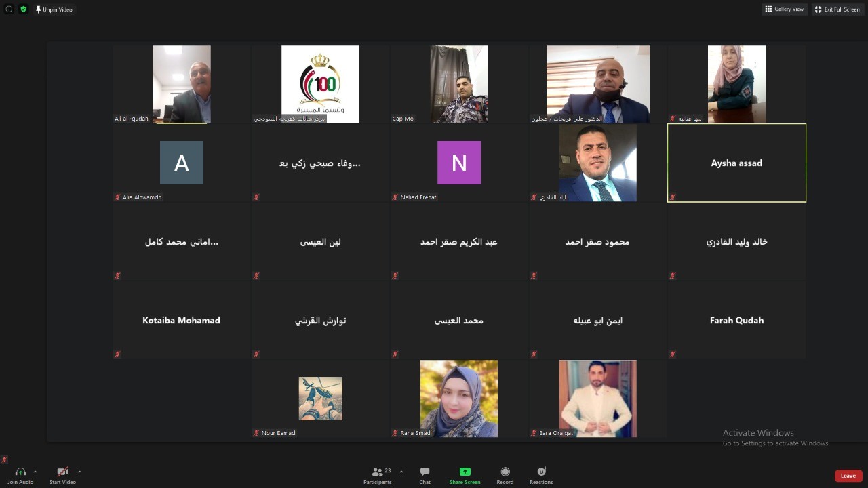Start recording with the Record icon

pos(505,475)
